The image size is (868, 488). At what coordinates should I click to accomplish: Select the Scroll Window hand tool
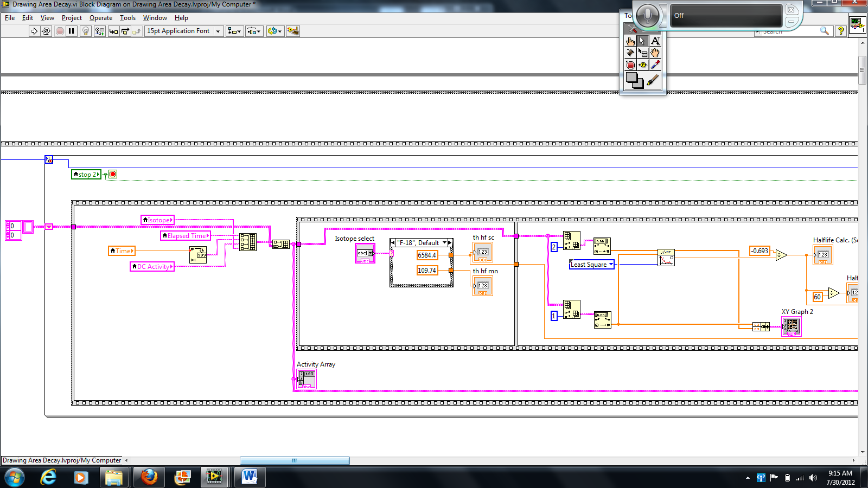[x=655, y=53]
